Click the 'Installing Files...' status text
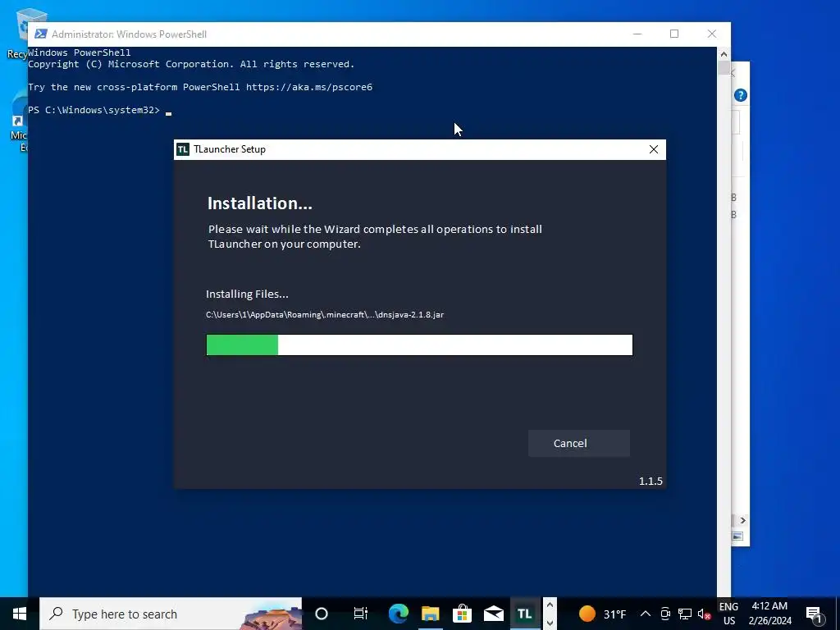Viewport: 840px width, 630px height. click(x=247, y=294)
